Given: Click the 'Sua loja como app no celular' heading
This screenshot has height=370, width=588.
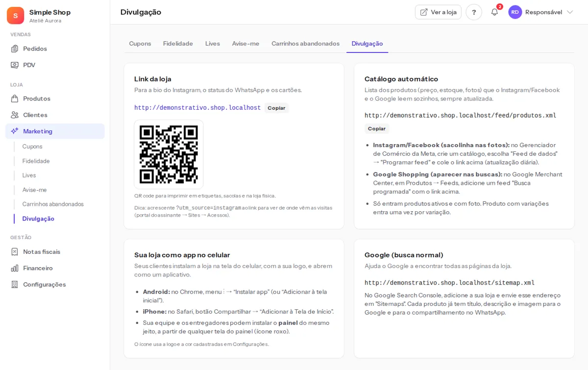Looking at the screenshot, I should pos(182,255).
